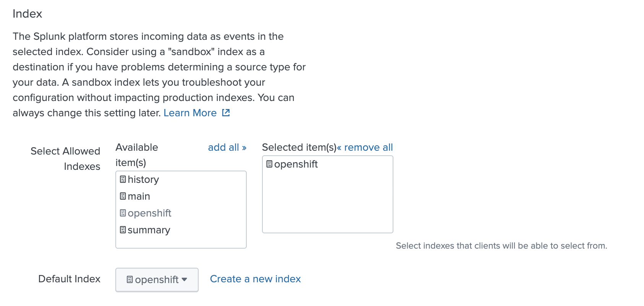Click the icon beside greyed-out openshift in Available
The image size is (644, 306).
click(123, 213)
